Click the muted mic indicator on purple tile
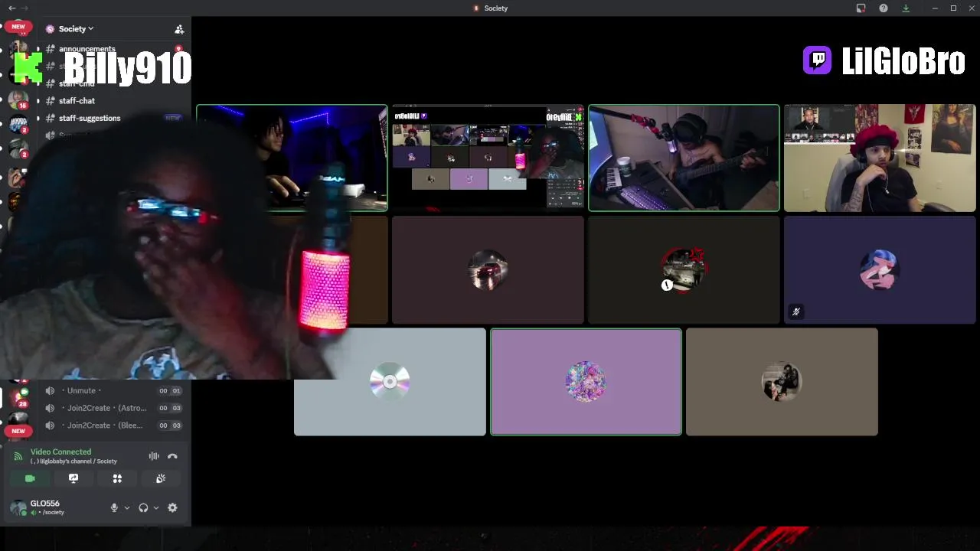The width and height of the screenshot is (980, 551). [796, 311]
